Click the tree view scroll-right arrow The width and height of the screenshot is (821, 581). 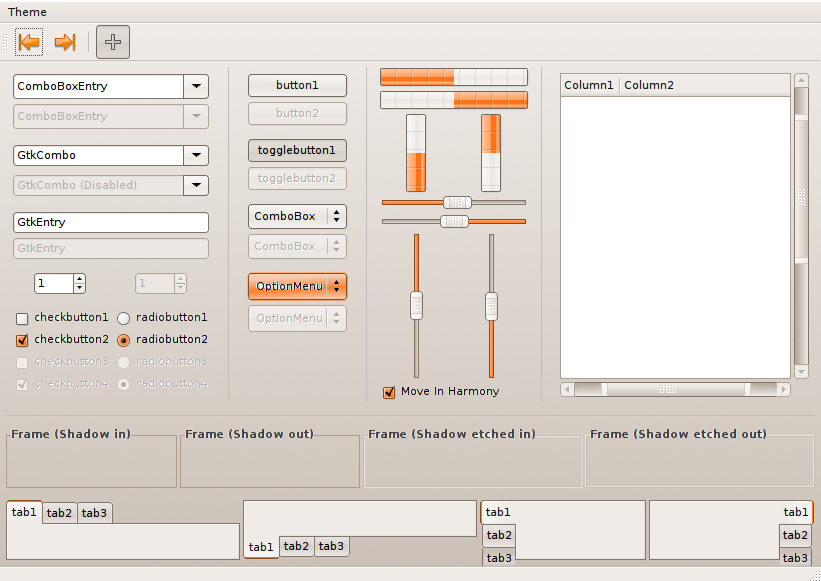[x=783, y=389]
